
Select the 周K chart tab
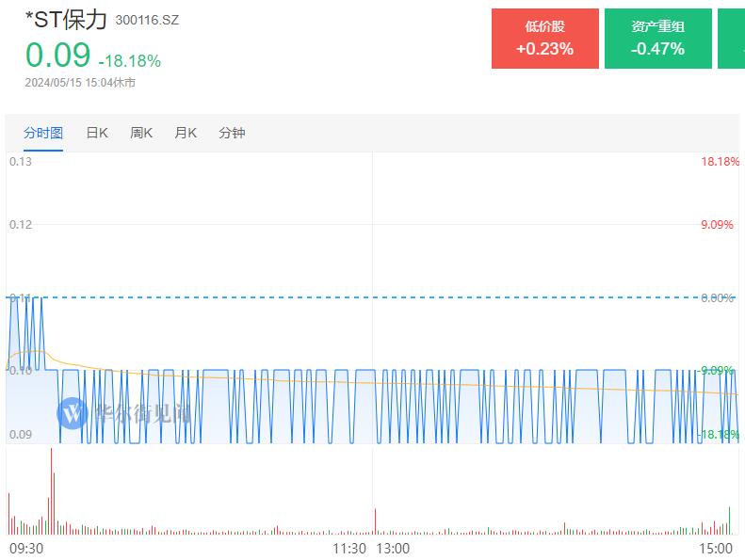(141, 133)
